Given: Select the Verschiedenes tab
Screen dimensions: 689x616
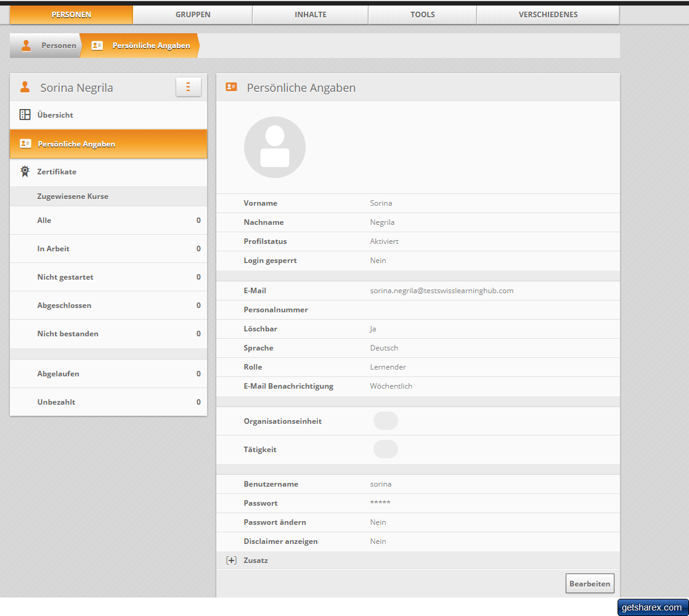Looking at the screenshot, I should (x=548, y=15).
